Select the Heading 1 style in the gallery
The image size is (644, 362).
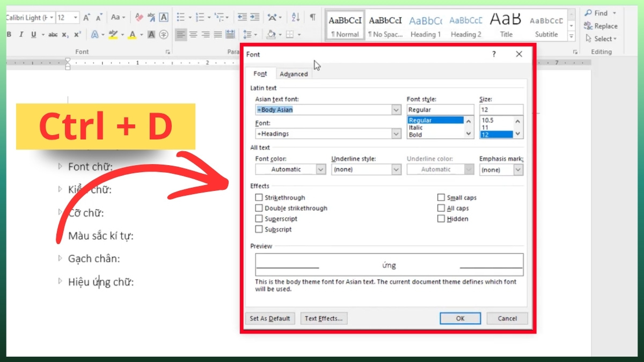(426, 26)
